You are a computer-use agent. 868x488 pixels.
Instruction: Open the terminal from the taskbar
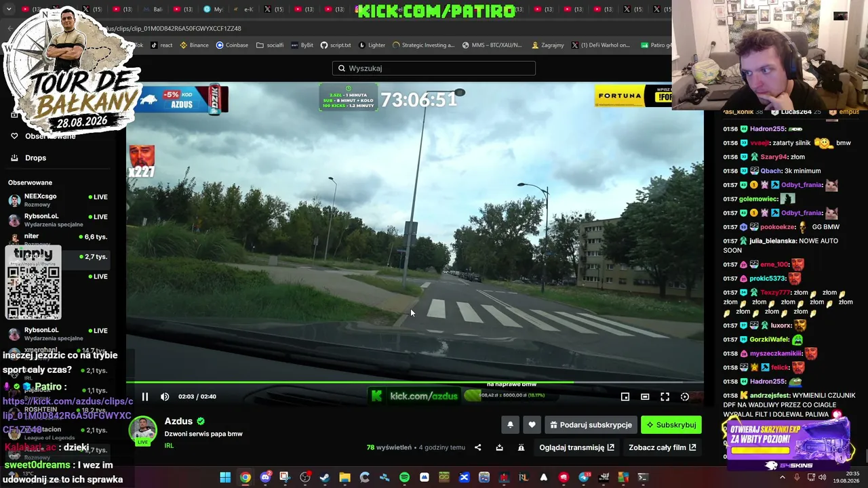643,477
